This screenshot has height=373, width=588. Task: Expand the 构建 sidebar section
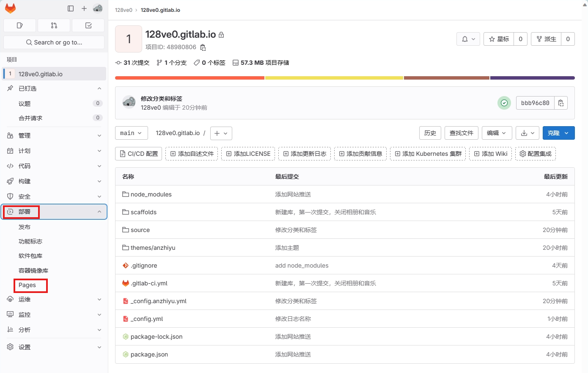(54, 181)
